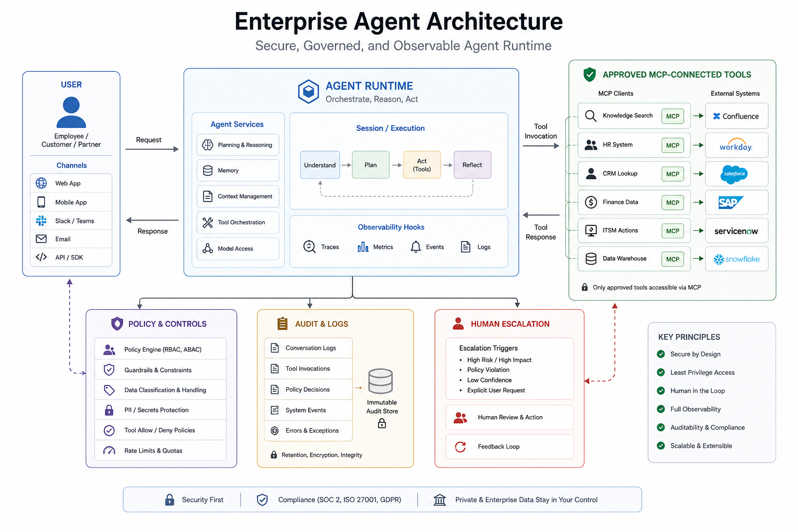This screenshot has width=798, height=532.
Task: Click the Traces magnifier icon
Action: 309,247
